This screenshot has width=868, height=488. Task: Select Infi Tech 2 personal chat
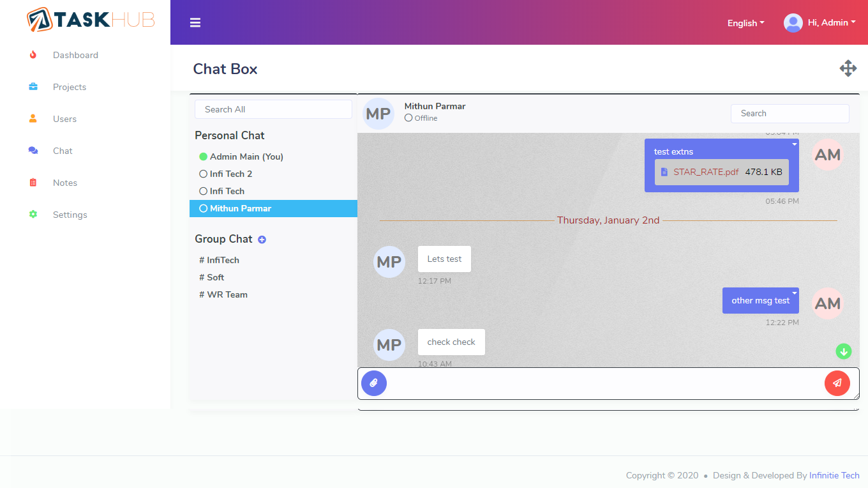[x=230, y=174]
